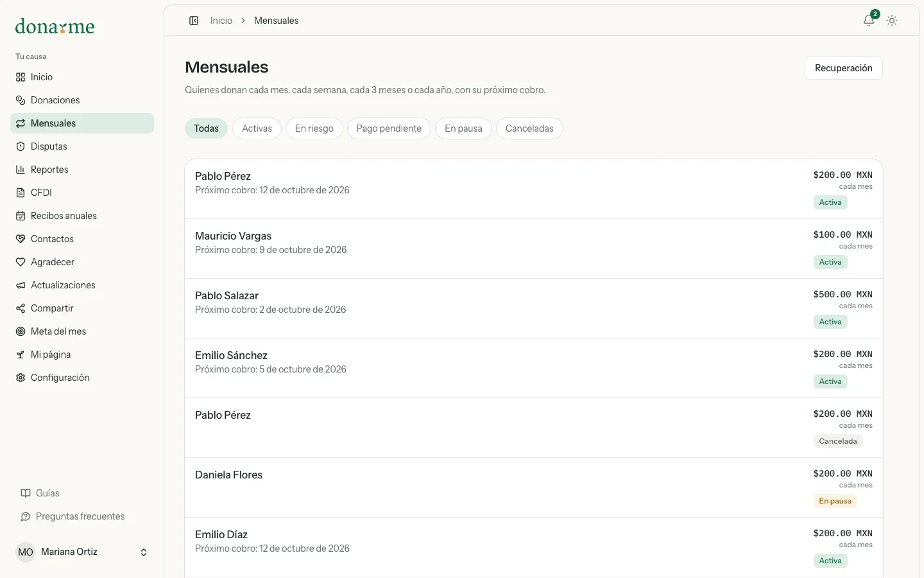The height and width of the screenshot is (578, 924).
Task: Click the donarme logo
Action: [x=55, y=26]
